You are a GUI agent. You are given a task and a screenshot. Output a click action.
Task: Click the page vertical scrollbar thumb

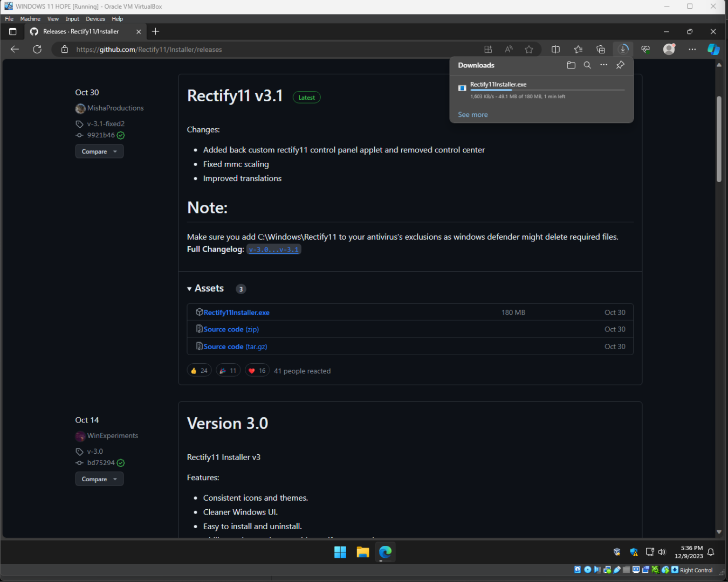tap(719, 139)
